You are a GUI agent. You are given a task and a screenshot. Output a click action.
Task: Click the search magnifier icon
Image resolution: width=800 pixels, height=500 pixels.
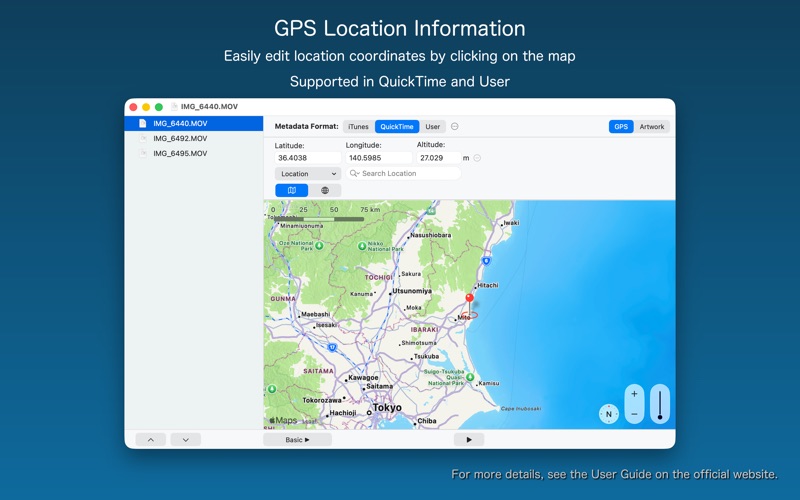354,173
